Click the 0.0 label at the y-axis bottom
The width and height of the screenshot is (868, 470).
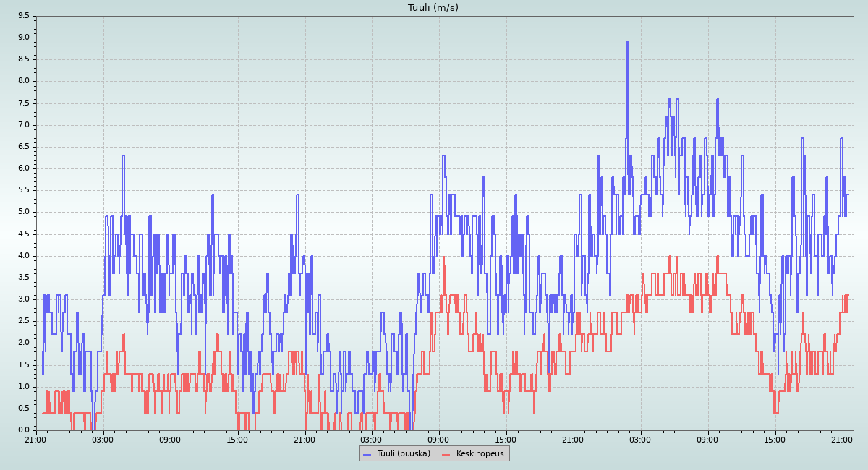(23, 430)
